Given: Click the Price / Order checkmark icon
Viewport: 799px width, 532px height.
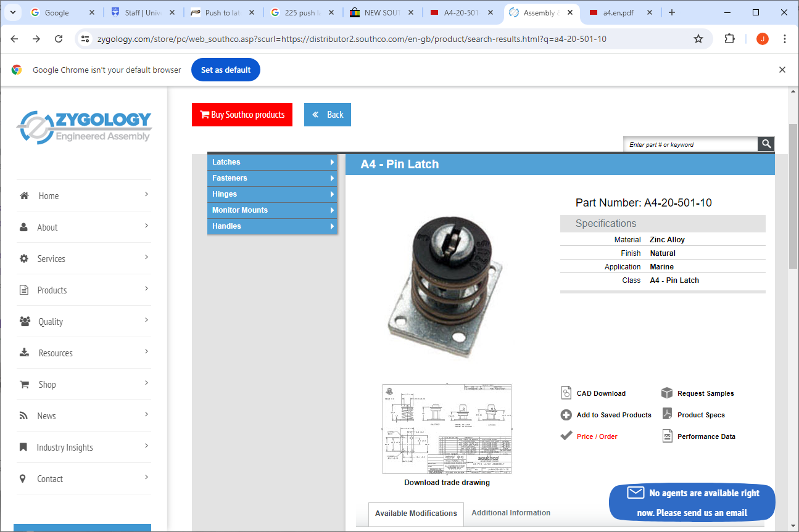Looking at the screenshot, I should pos(566,436).
